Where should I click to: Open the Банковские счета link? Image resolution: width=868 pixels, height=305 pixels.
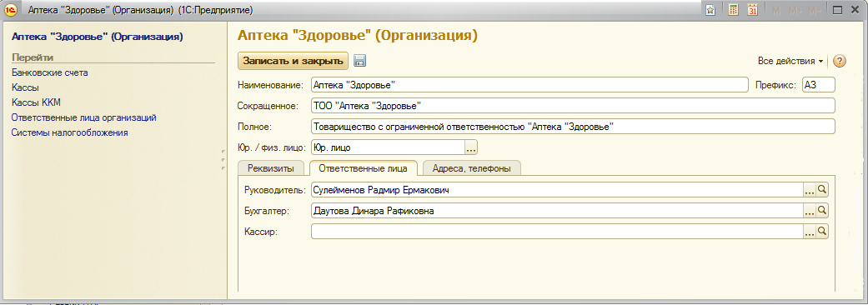[x=50, y=72]
